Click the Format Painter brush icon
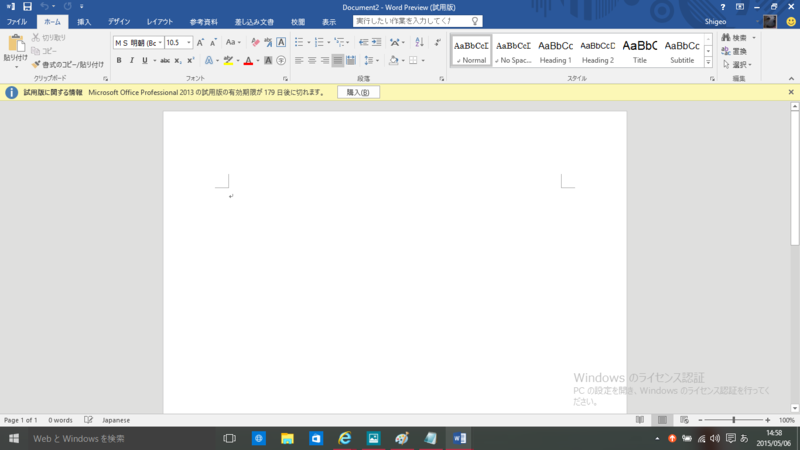The width and height of the screenshot is (800, 450). (36, 64)
